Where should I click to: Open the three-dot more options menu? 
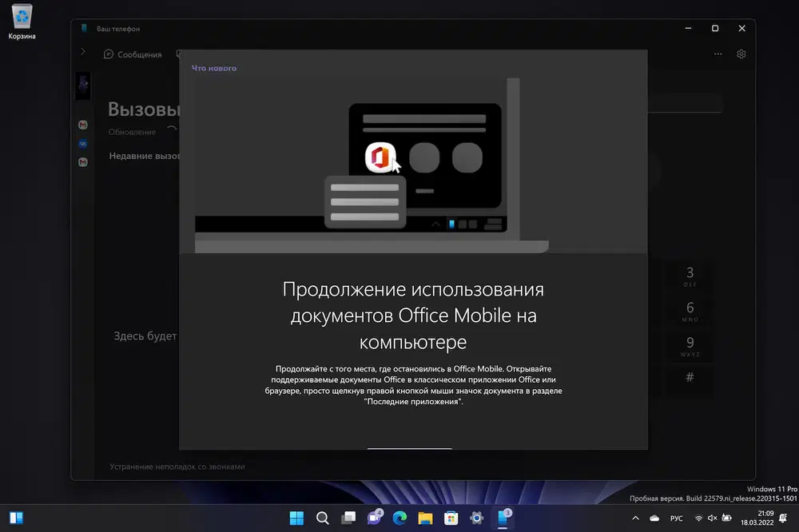[x=718, y=54]
